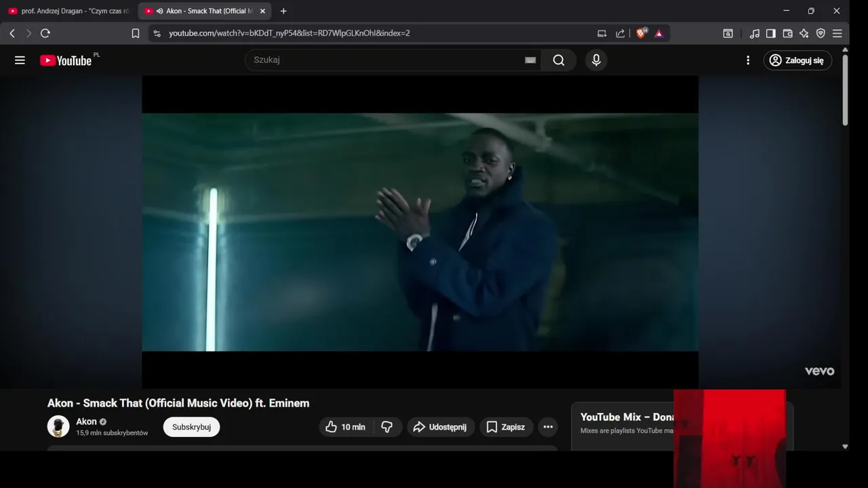
Task: Open Brave VPN shield icon
Action: [x=821, y=33]
